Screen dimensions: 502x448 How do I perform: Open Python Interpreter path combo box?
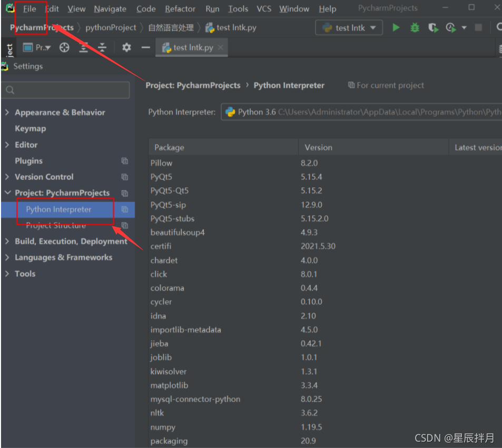[x=361, y=112]
